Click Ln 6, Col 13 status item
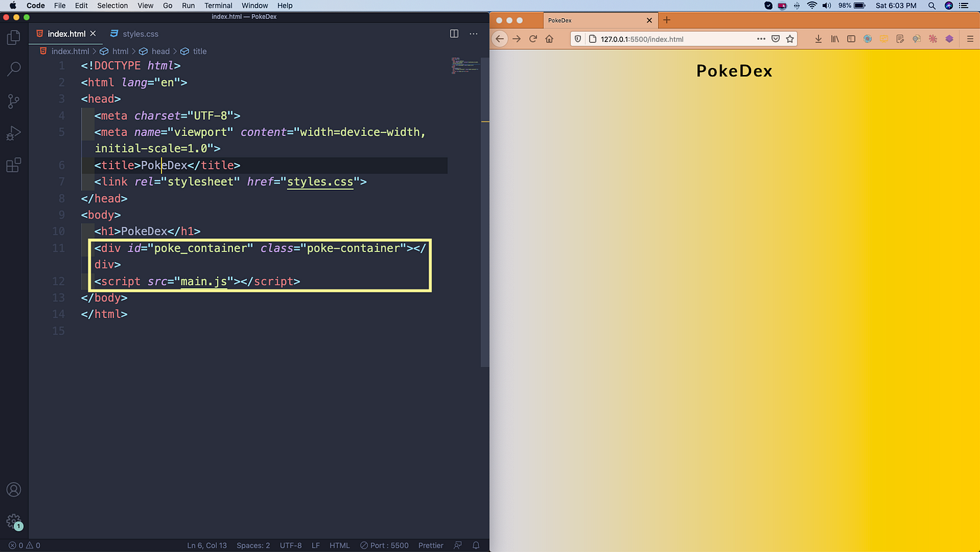Screen dimensions: 980x552 [x=207, y=545]
